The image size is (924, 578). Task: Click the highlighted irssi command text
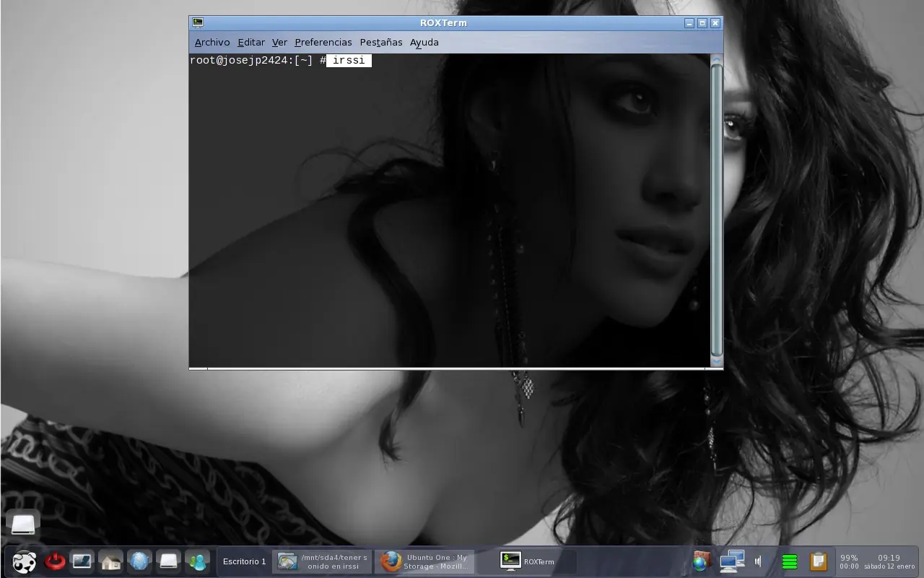point(349,61)
